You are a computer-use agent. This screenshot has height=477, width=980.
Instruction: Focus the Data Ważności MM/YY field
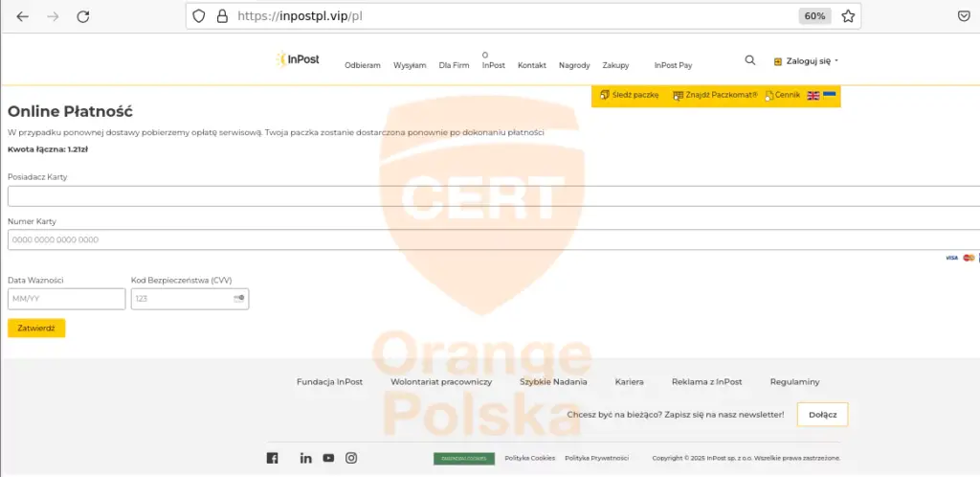66,299
